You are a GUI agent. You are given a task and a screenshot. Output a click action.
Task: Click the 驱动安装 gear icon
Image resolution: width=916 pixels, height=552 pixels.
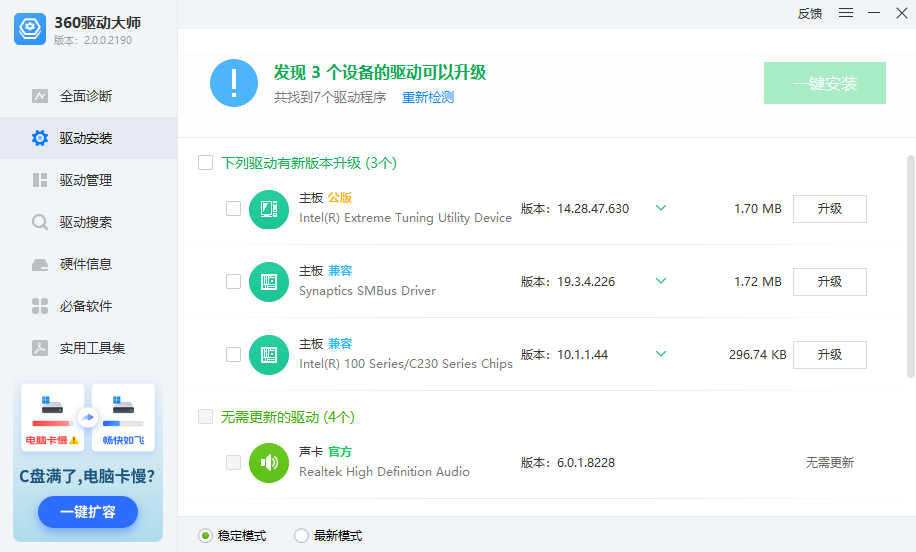(x=40, y=138)
